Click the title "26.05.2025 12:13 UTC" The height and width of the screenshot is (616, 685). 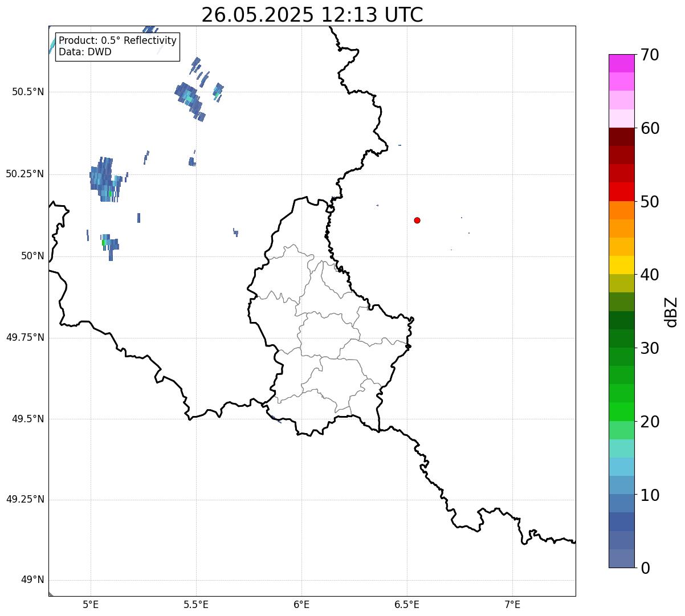click(x=312, y=15)
